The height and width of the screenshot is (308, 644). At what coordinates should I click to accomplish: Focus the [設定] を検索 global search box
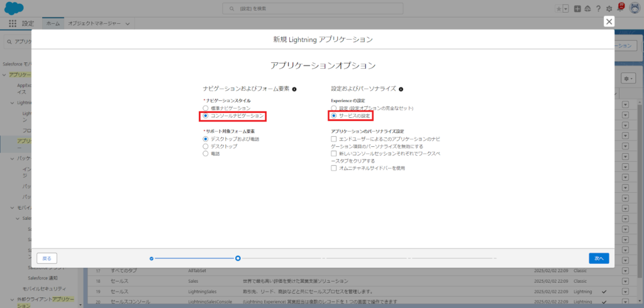(x=313, y=9)
